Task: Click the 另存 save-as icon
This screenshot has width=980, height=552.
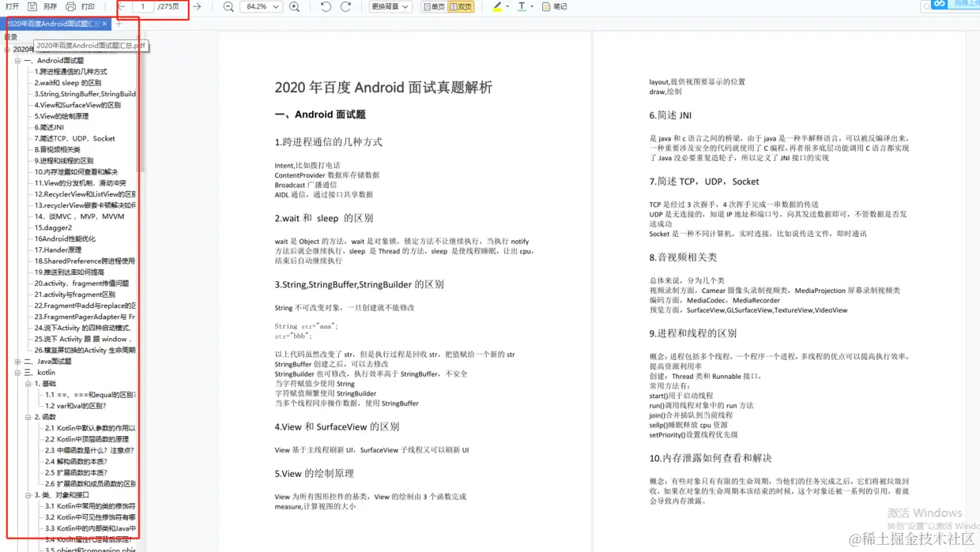Action: pos(32,6)
